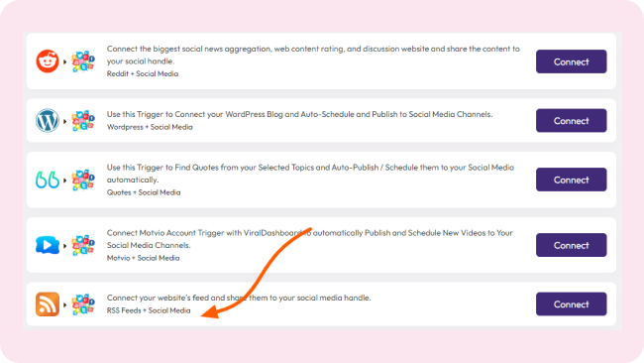Image resolution: width=644 pixels, height=363 pixels.
Task: Connect the RSS Feeds + Social Media trigger
Action: point(571,304)
